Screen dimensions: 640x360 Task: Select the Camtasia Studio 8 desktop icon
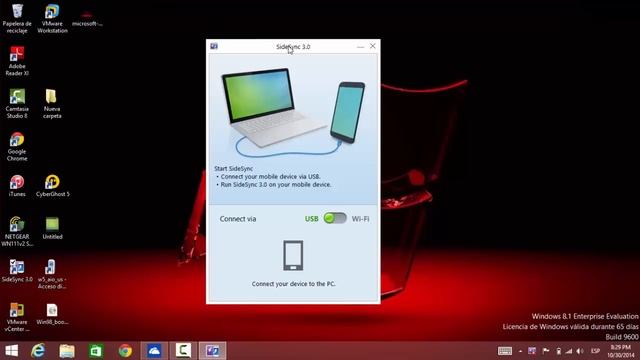coord(17,104)
